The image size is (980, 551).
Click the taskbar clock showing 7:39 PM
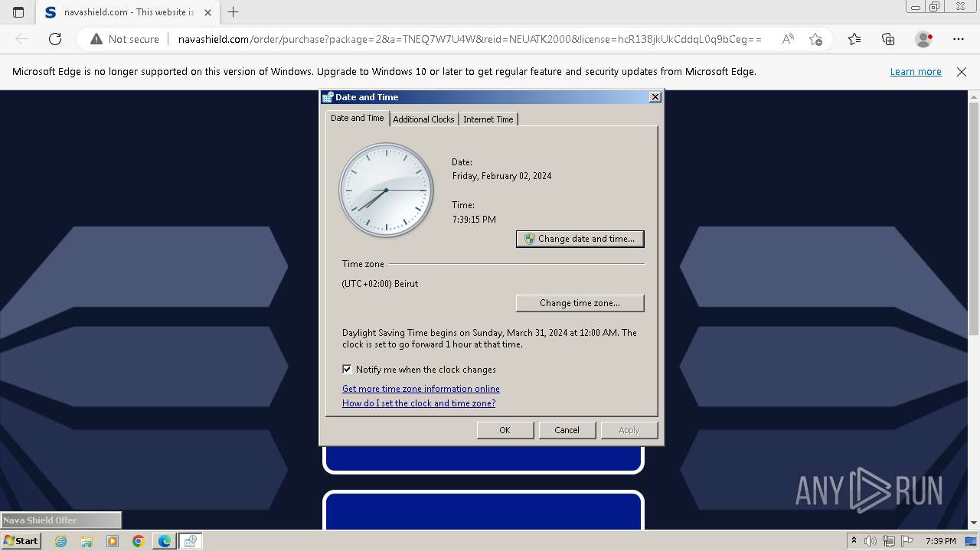click(x=941, y=541)
